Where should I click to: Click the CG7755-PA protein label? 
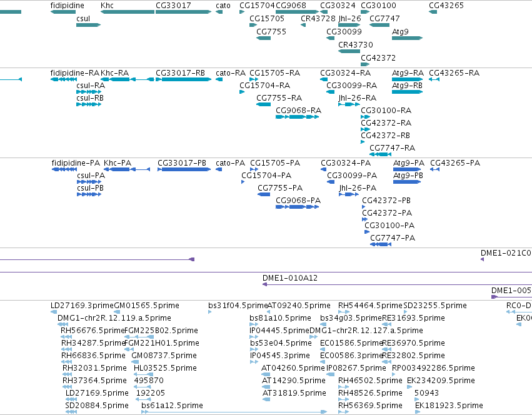(280, 188)
